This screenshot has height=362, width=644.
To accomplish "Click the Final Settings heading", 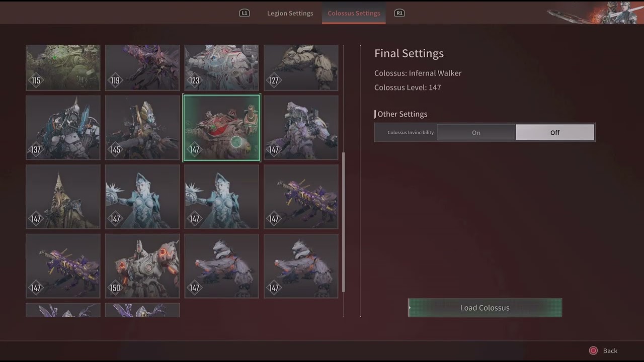I will click(x=409, y=53).
